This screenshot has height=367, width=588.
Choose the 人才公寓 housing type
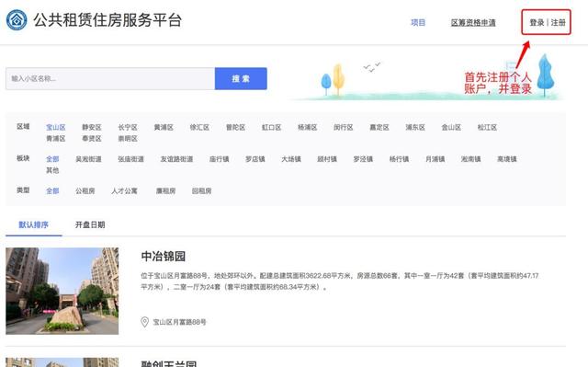click(x=124, y=191)
